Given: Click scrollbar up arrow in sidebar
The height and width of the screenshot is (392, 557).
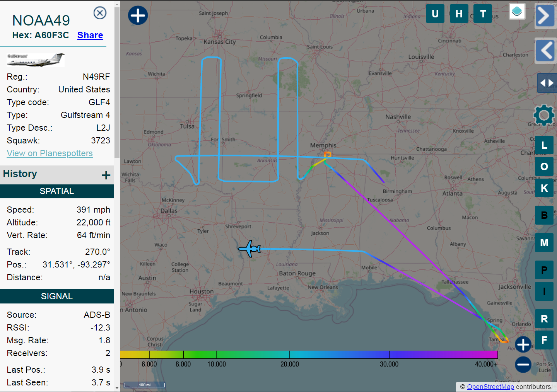Looking at the screenshot, I should point(117,4).
